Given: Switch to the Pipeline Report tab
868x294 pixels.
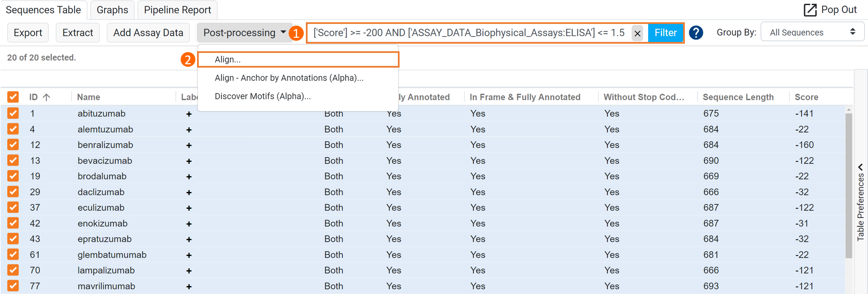Looking at the screenshot, I should click(177, 10).
